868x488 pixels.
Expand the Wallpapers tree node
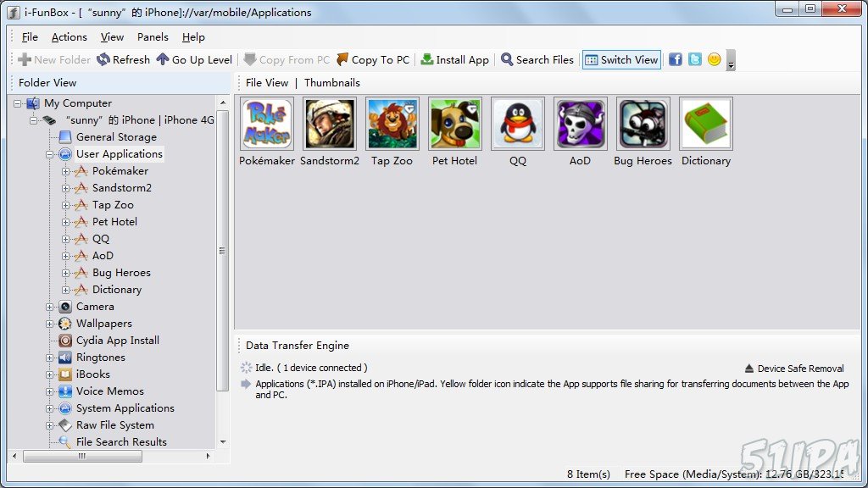click(49, 324)
